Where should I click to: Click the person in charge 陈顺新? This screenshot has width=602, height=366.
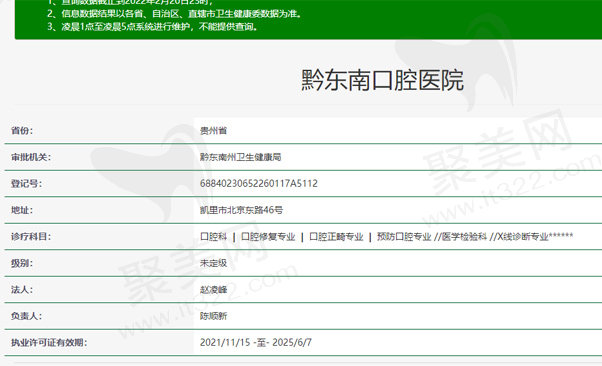coord(213,316)
